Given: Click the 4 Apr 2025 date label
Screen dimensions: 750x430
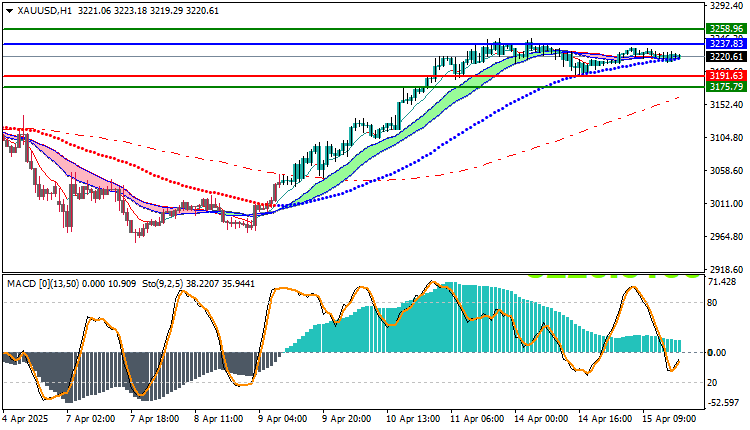Looking at the screenshot, I should pyautogui.click(x=25, y=419).
